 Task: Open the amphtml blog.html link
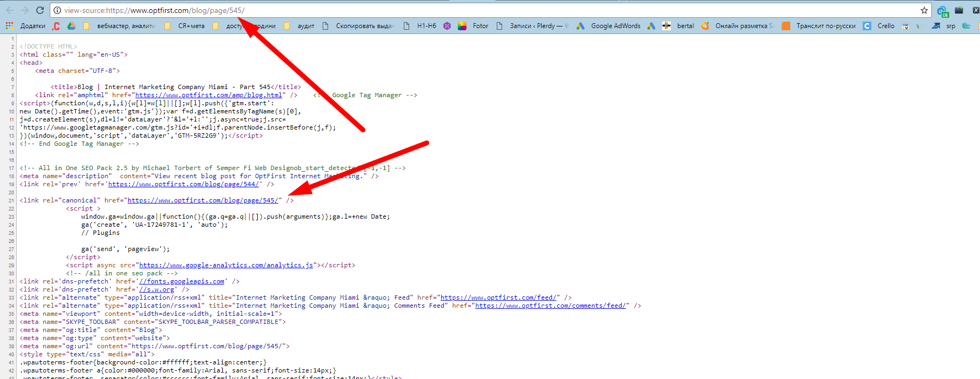[210, 95]
